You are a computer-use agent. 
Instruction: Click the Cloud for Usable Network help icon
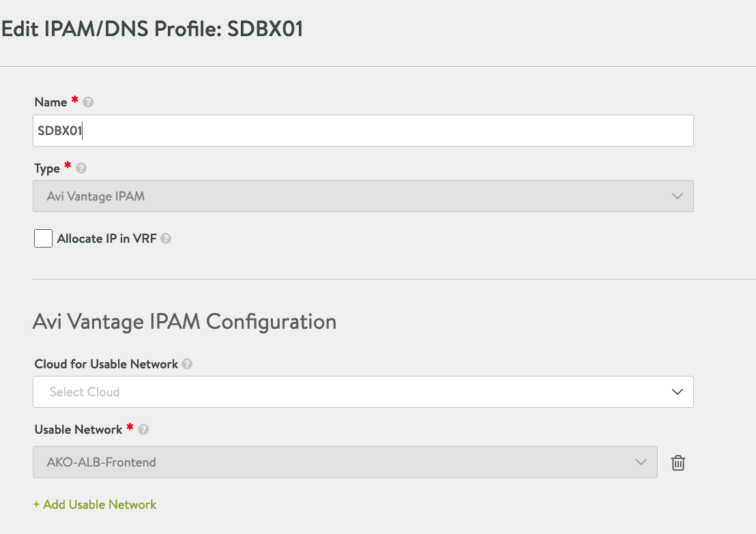(187, 364)
